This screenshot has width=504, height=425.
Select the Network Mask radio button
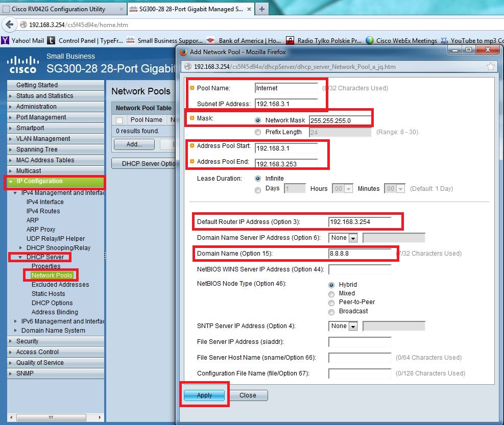pos(258,120)
